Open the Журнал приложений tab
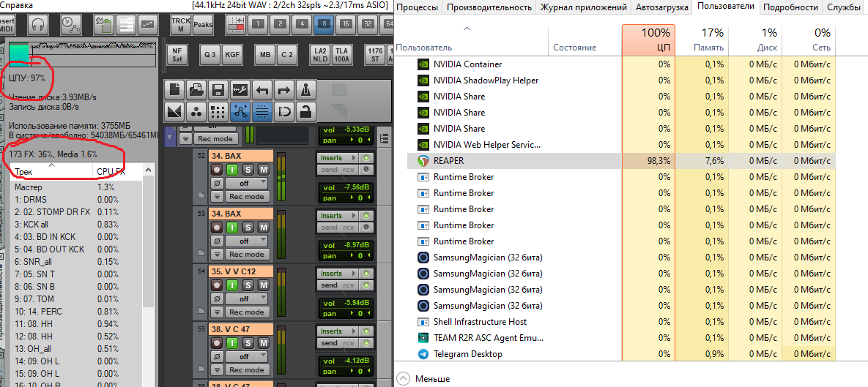 [x=584, y=7]
